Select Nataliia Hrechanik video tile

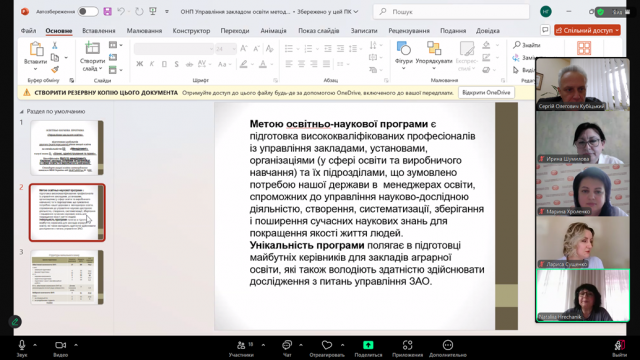point(582,295)
